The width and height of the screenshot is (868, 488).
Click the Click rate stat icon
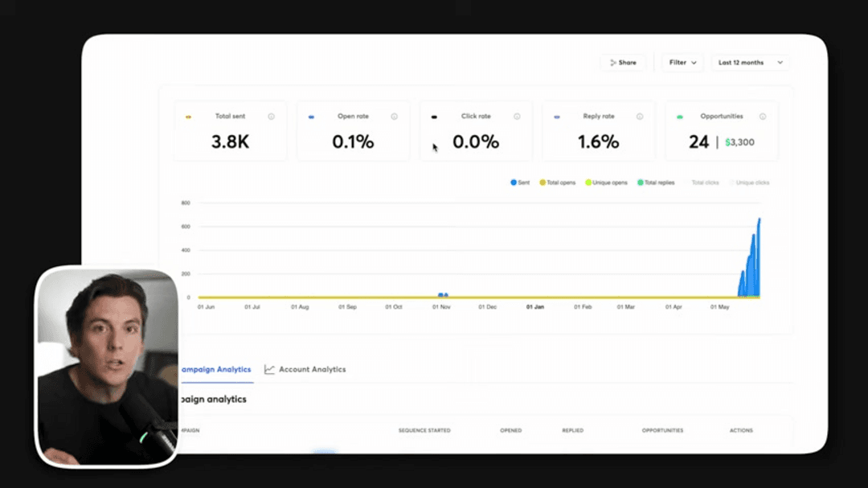(x=434, y=116)
